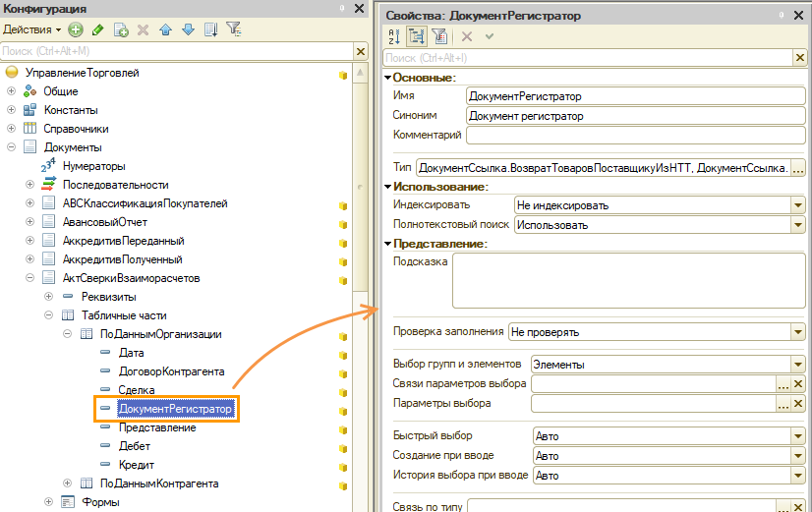This screenshot has height=512, width=812.
Task: Collapse the АктСверкиВзаиморасчетов tree node
Action: 30,278
